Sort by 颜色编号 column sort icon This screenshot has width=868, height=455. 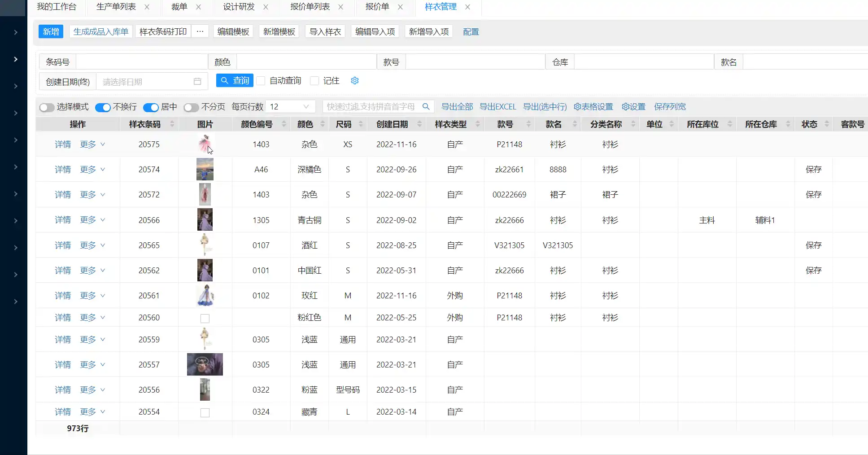(x=284, y=124)
